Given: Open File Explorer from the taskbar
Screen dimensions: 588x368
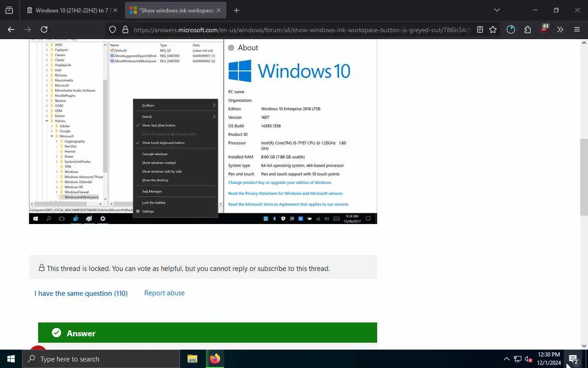Looking at the screenshot, I should (x=192, y=359).
